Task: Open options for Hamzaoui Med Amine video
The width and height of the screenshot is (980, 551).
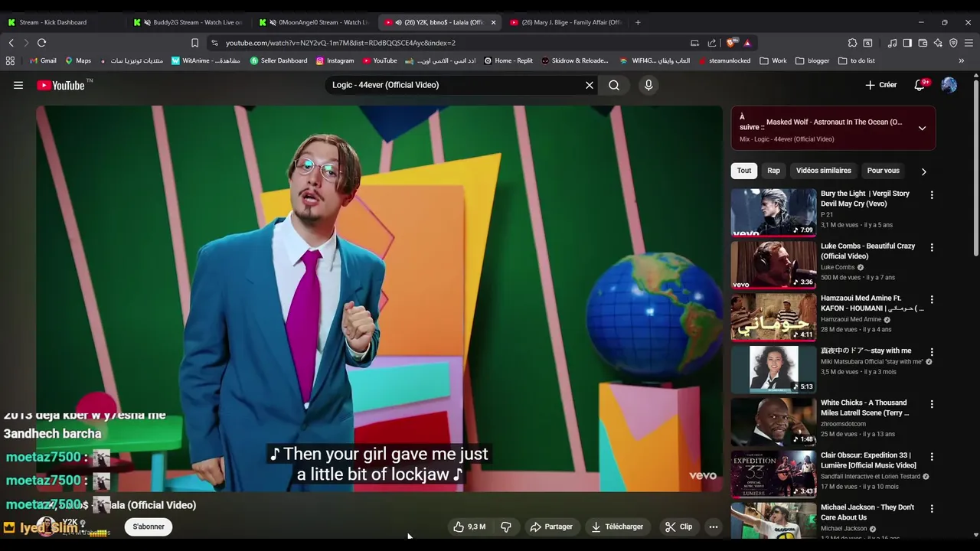Action: (932, 300)
